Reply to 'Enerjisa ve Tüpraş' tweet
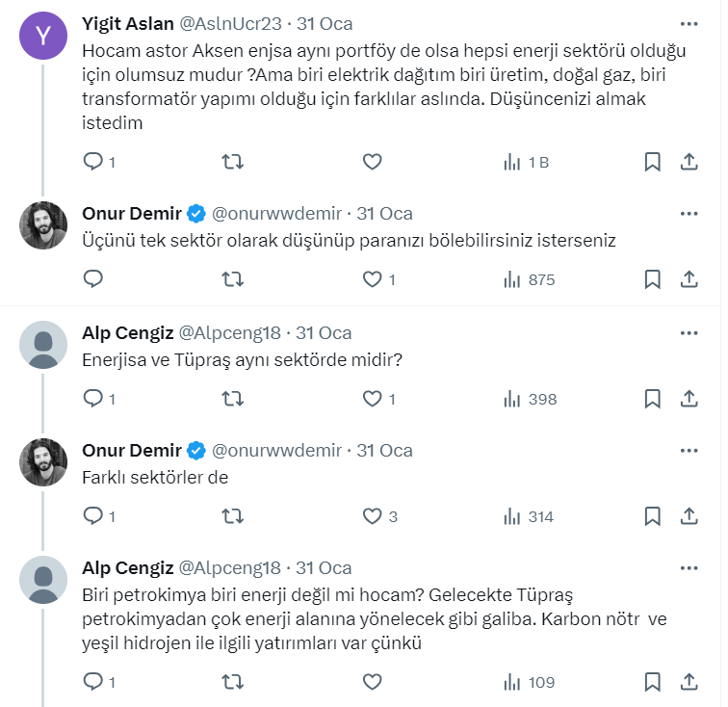Screen dimensions: 728x707 [x=93, y=399]
